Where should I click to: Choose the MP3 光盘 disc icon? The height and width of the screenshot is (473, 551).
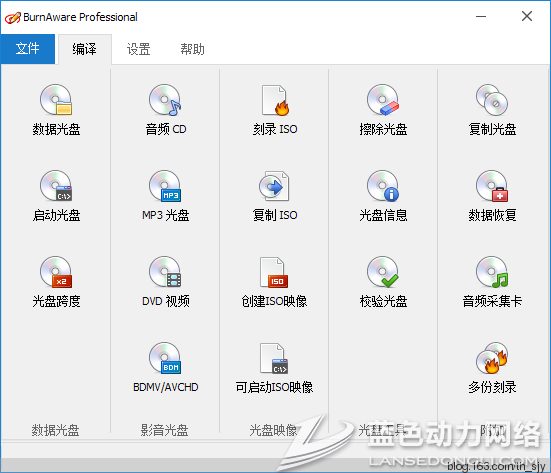[165, 186]
